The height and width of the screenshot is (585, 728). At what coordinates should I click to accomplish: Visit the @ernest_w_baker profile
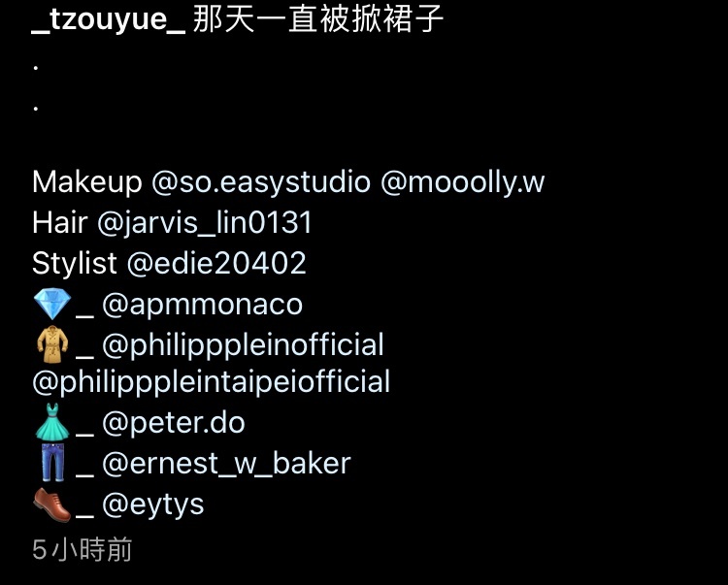pos(226,464)
